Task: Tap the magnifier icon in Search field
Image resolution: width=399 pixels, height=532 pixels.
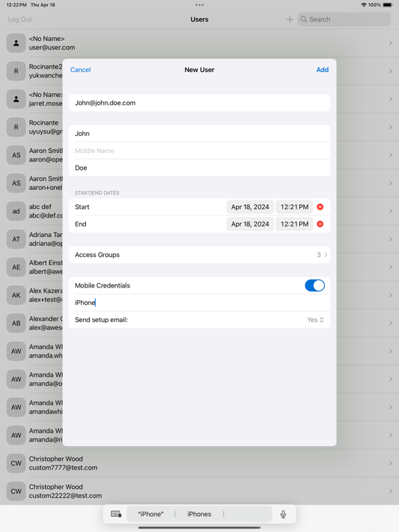Action: (x=303, y=19)
